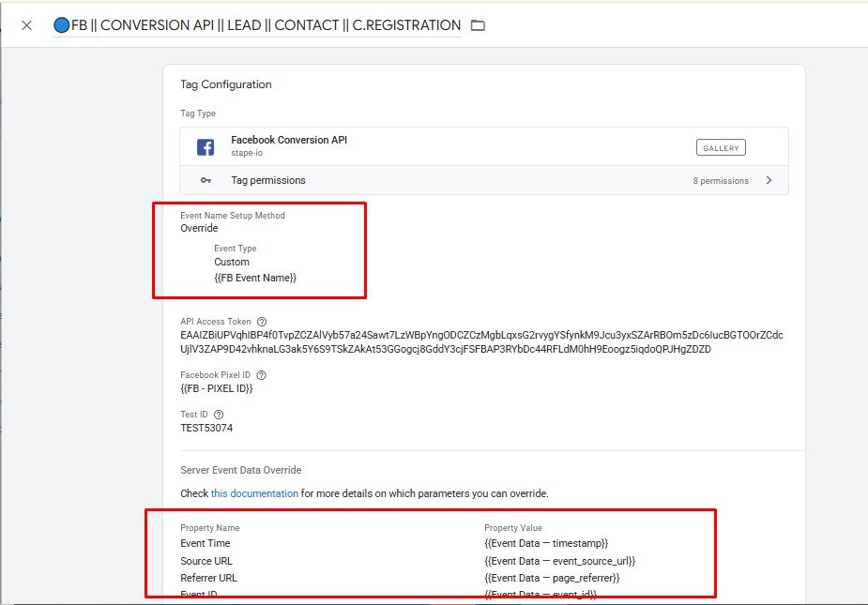The height and width of the screenshot is (605, 868).
Task: Click the 'Tag Type' label
Action: click(198, 113)
